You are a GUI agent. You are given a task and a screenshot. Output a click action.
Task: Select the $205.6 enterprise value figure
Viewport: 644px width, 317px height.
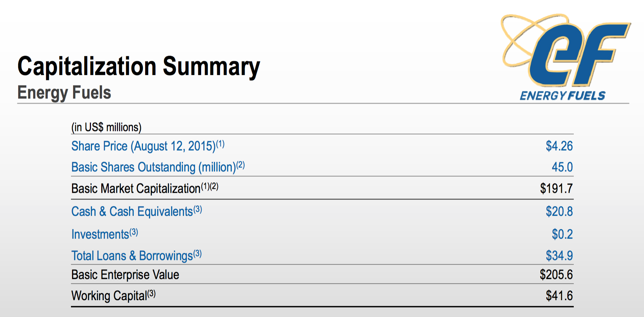pyautogui.click(x=556, y=275)
